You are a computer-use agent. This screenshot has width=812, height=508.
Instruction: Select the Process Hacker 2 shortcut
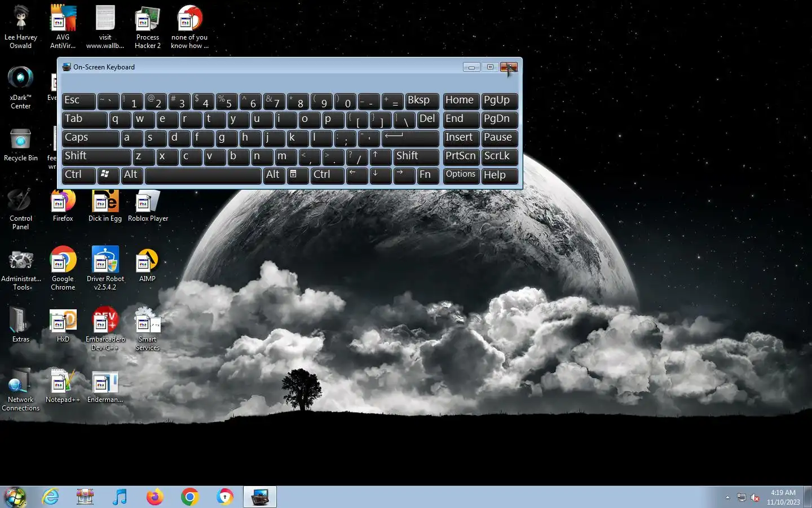(x=148, y=27)
